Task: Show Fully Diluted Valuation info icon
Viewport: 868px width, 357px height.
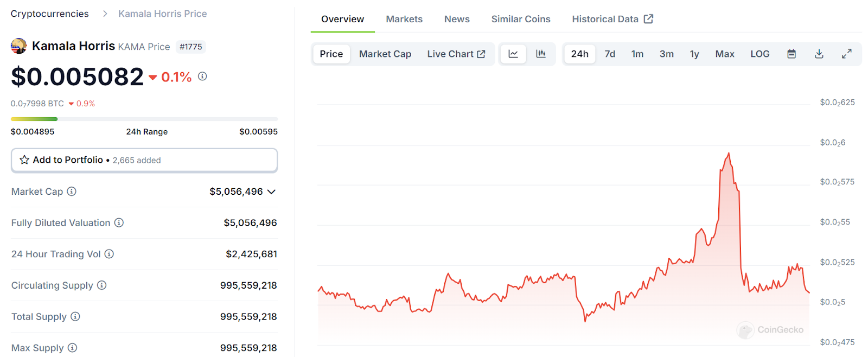Action: (119, 222)
